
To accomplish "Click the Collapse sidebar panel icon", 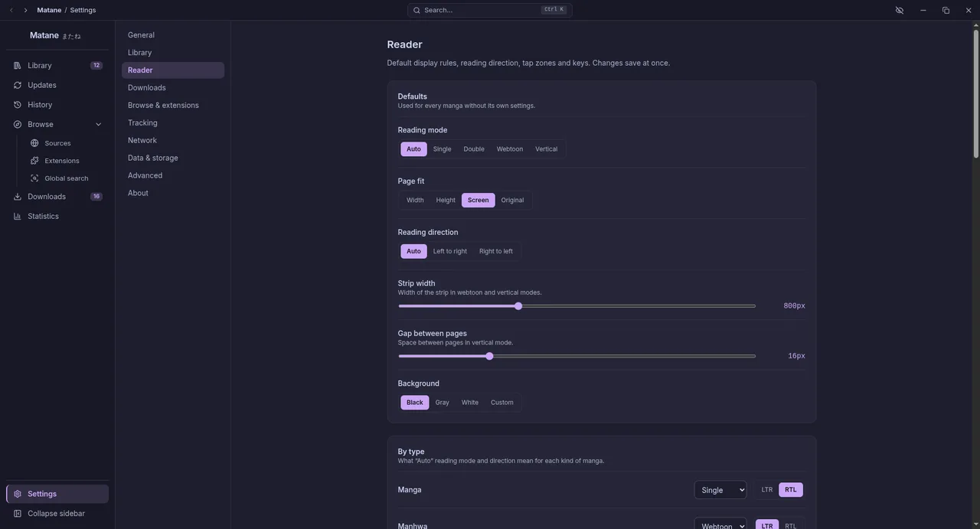I will 17,514.
